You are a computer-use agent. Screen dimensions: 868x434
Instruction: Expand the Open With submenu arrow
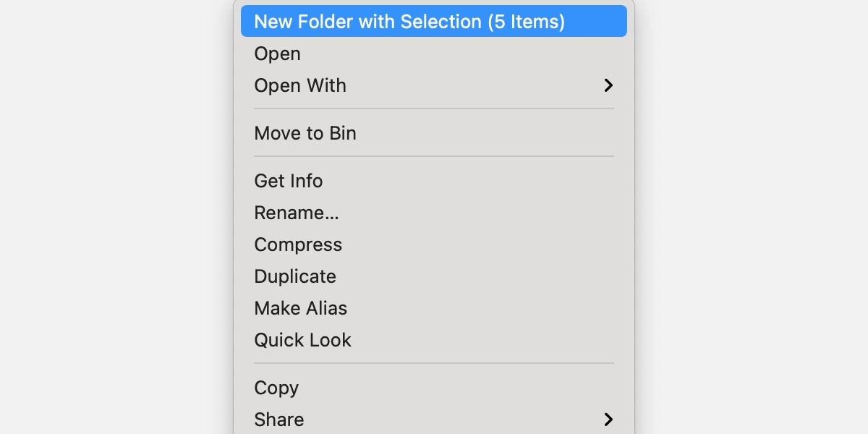[x=608, y=85]
